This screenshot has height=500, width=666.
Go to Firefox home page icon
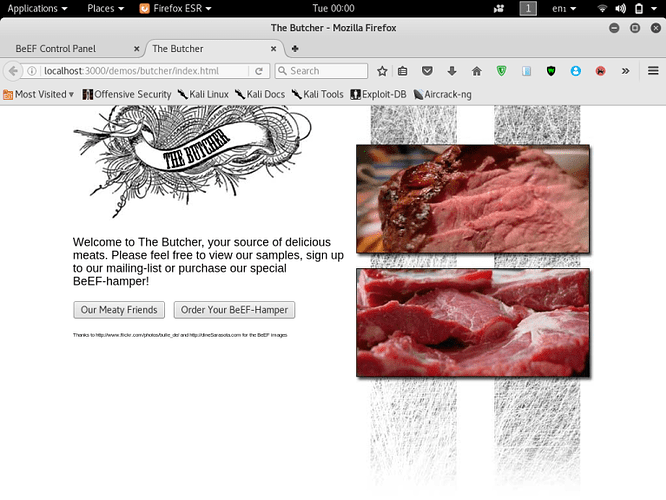click(x=477, y=71)
